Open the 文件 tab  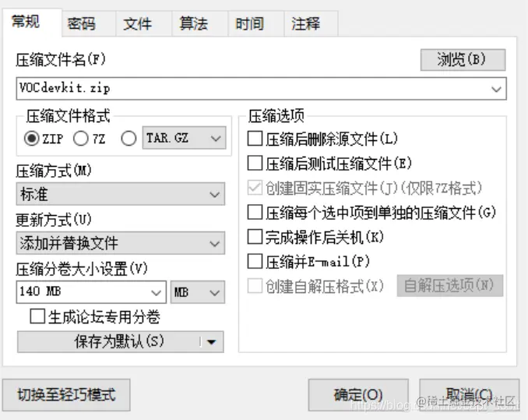point(144,23)
